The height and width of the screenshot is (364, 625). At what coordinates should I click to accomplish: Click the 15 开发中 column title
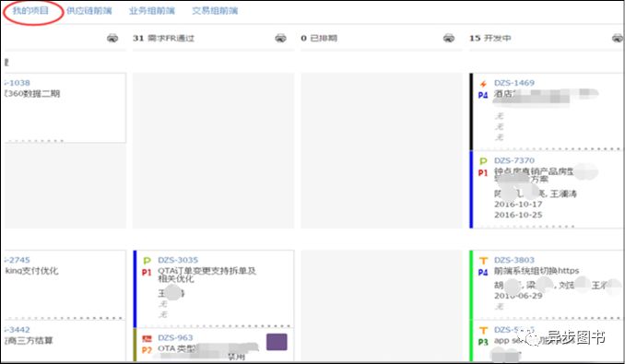point(489,38)
